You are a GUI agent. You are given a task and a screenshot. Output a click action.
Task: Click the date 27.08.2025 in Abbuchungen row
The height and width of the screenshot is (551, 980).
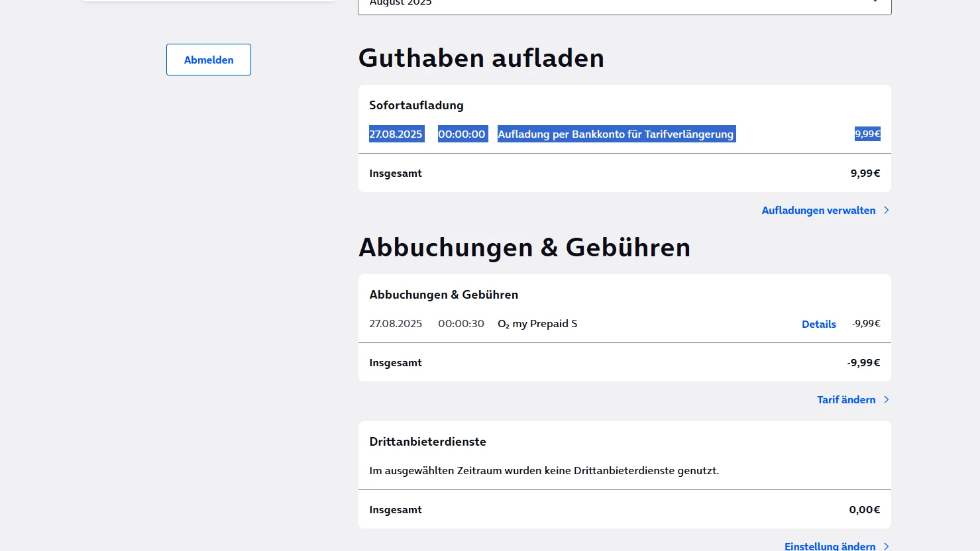click(396, 324)
